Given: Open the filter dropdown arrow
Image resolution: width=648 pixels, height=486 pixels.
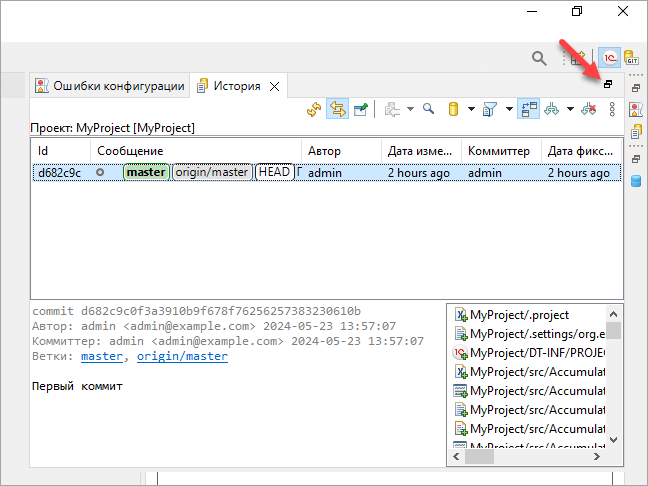Looking at the screenshot, I should 508,109.
